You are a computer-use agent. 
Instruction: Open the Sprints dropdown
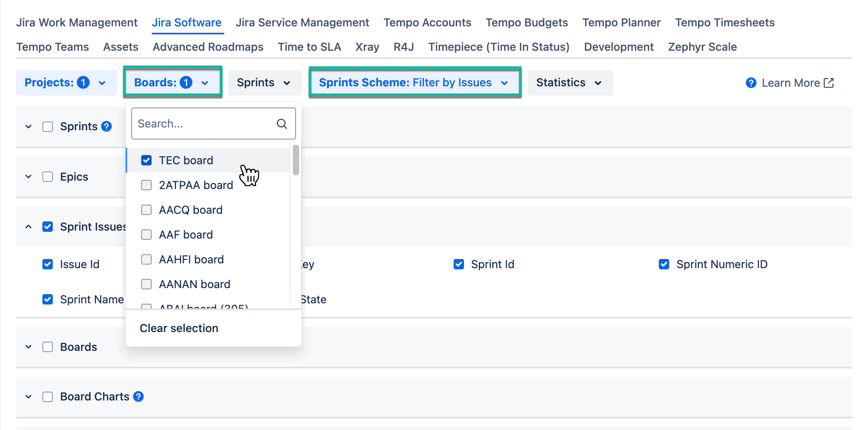point(264,82)
